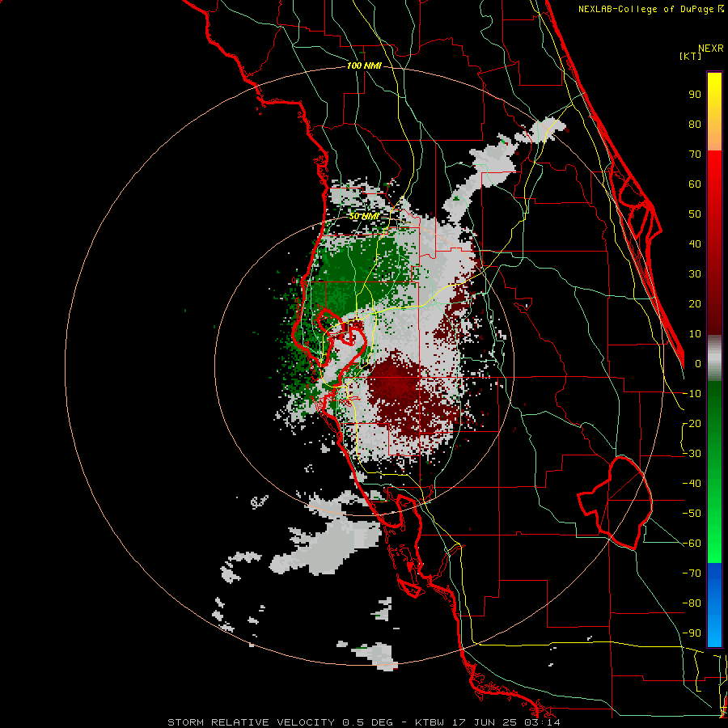Click the -30 value on the velocity scale
The width and height of the screenshot is (728, 728).
(692, 454)
